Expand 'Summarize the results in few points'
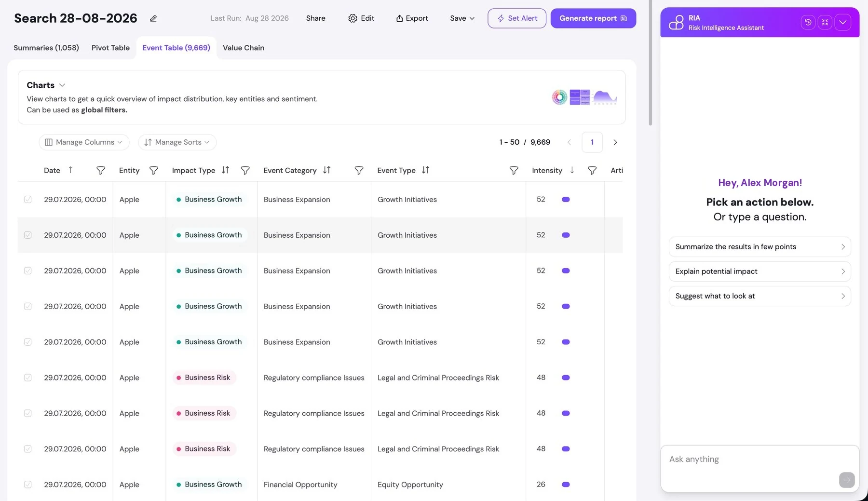Viewport: 868px width, 501px height. [x=759, y=247]
